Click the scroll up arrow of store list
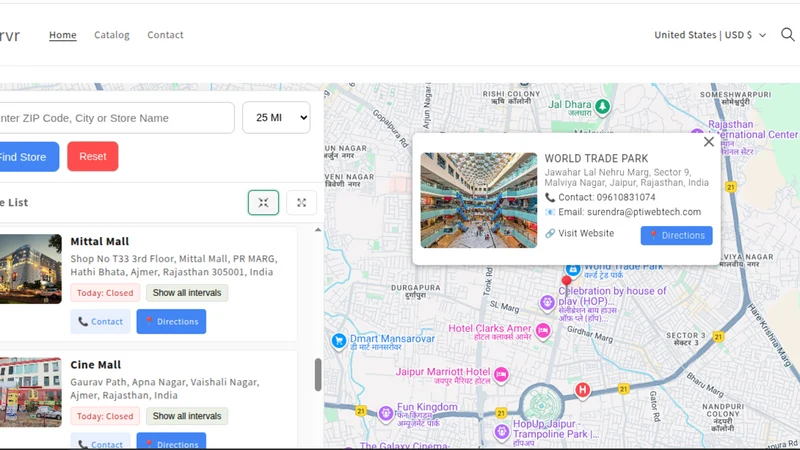 318,230
